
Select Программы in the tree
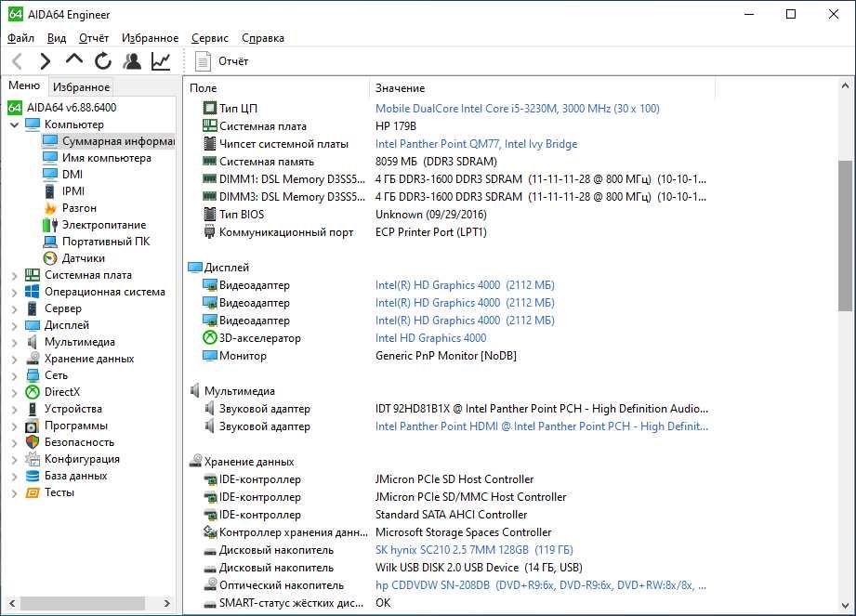pyautogui.click(x=76, y=426)
